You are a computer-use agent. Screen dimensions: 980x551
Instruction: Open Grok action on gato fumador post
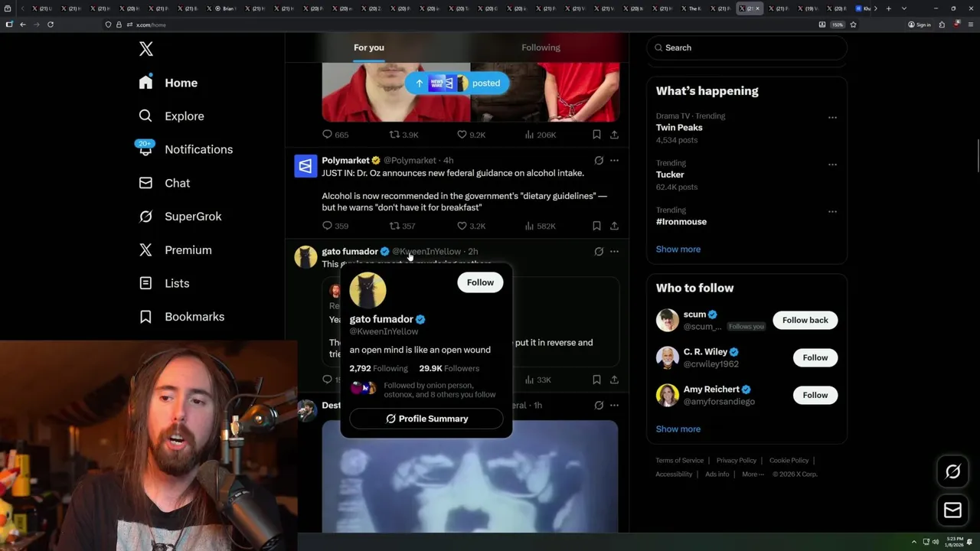(x=599, y=251)
